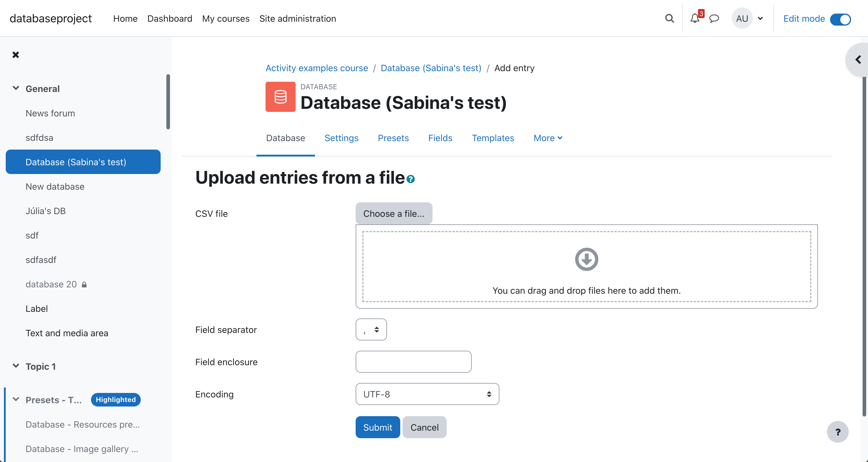Viewport: 868px width, 462px height.
Task: Open My courses in top navigation
Action: pyautogui.click(x=226, y=19)
